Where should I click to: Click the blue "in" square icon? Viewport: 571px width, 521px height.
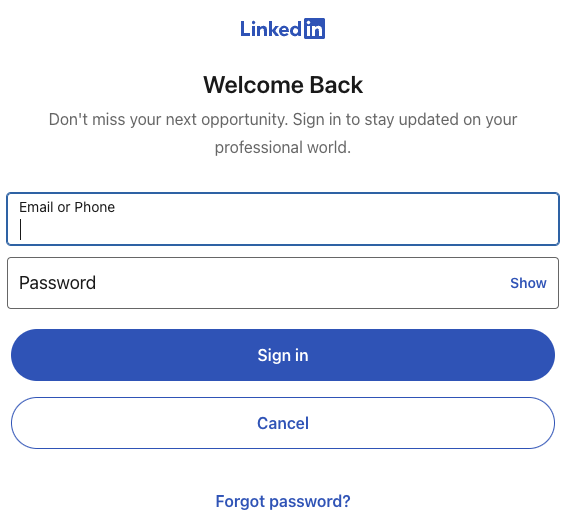(x=314, y=28)
